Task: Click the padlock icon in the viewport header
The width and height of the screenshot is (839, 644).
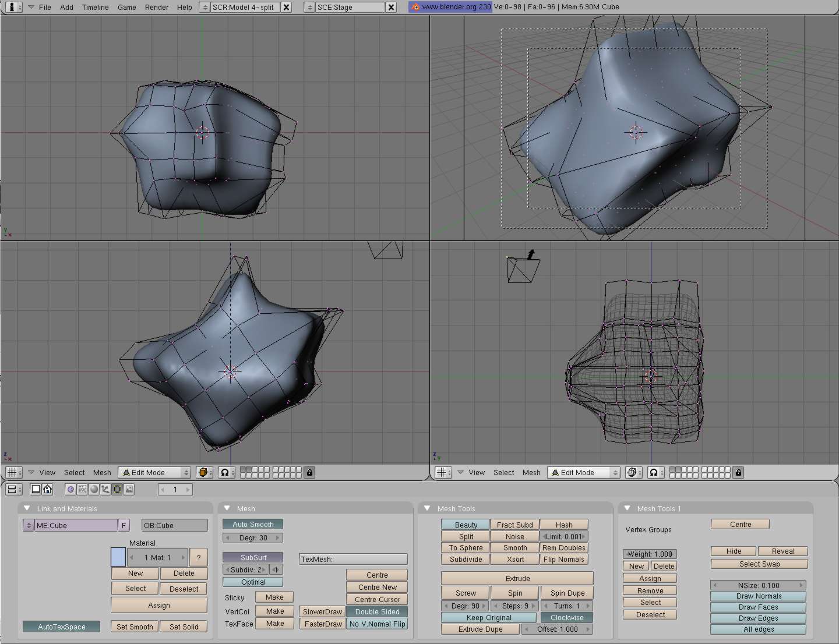Action: click(310, 472)
